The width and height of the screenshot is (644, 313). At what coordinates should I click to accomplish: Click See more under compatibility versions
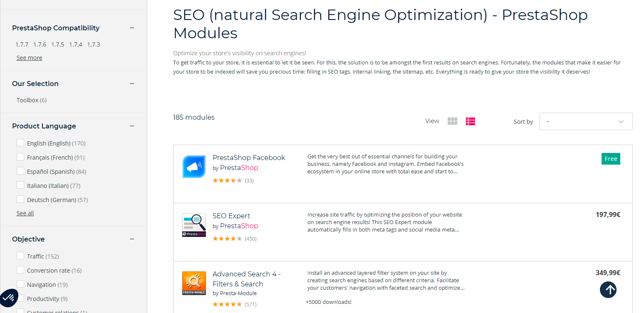(x=29, y=58)
